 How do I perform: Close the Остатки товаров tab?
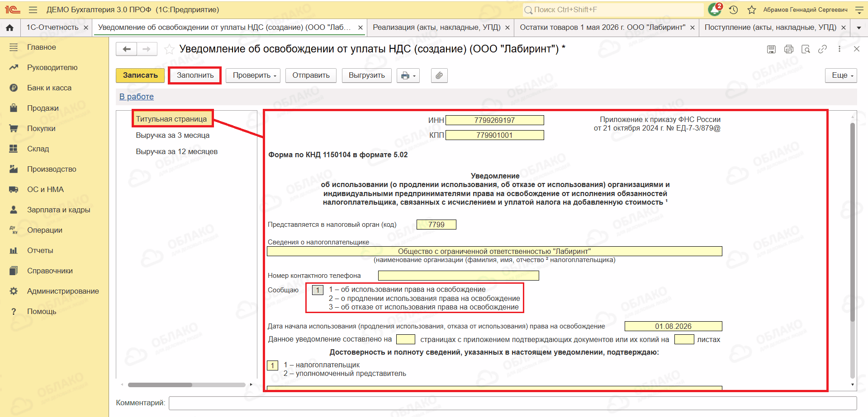click(x=693, y=28)
